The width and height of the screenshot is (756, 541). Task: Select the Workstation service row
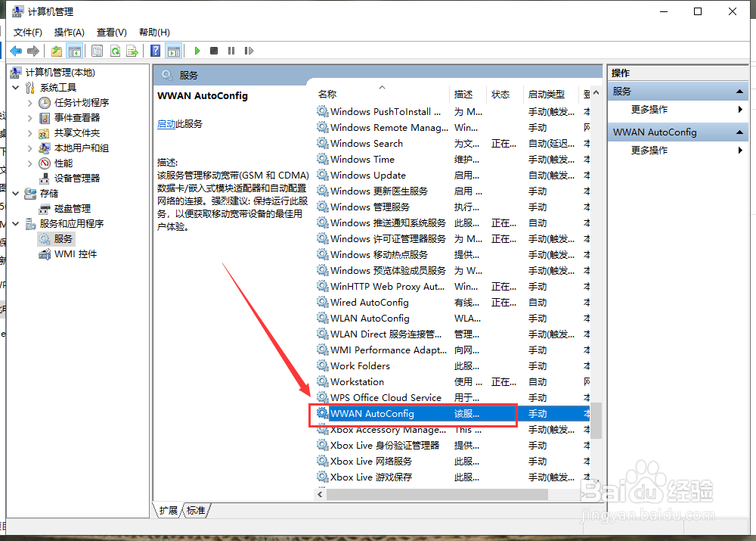tap(453, 382)
